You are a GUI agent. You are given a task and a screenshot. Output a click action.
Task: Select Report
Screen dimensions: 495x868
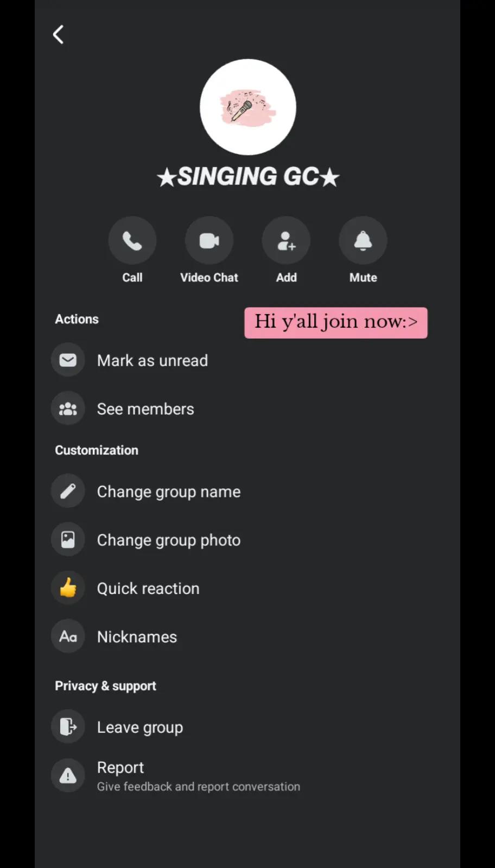click(x=120, y=768)
